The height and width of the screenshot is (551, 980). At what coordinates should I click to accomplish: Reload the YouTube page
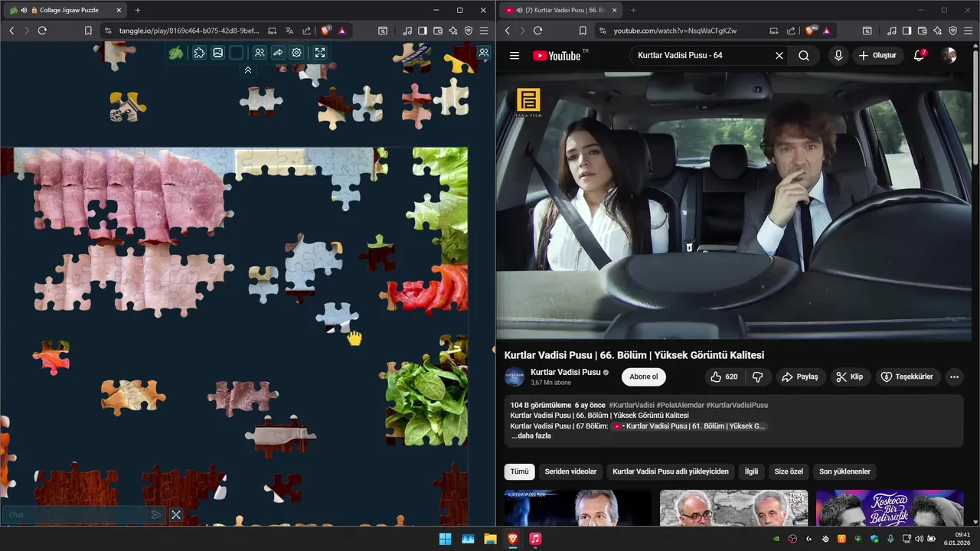(x=537, y=31)
